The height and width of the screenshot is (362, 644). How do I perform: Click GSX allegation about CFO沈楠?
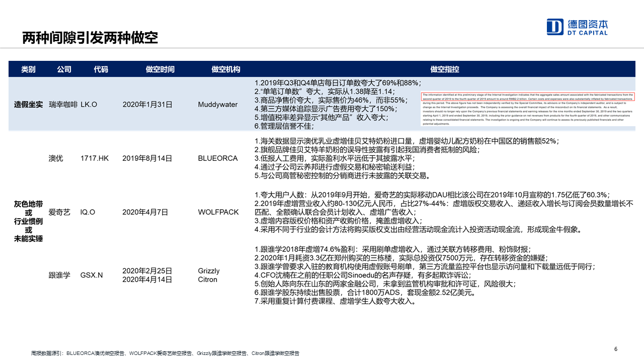tap(363, 275)
